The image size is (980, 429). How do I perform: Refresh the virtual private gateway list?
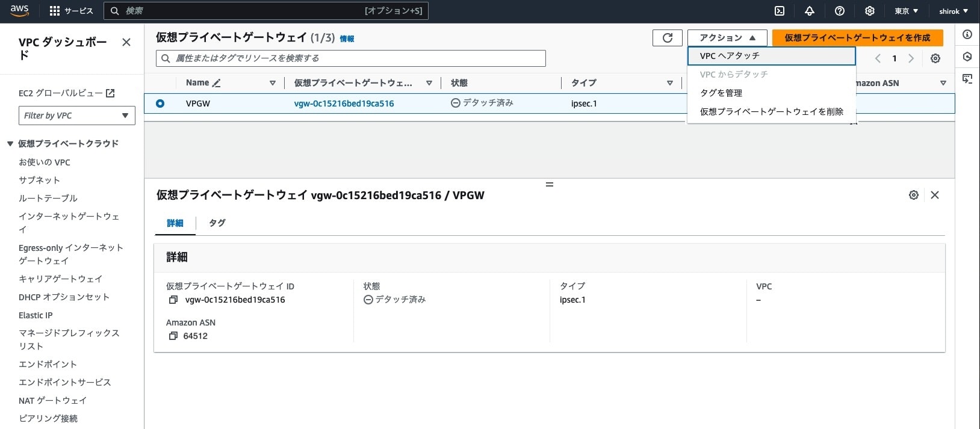pyautogui.click(x=668, y=38)
